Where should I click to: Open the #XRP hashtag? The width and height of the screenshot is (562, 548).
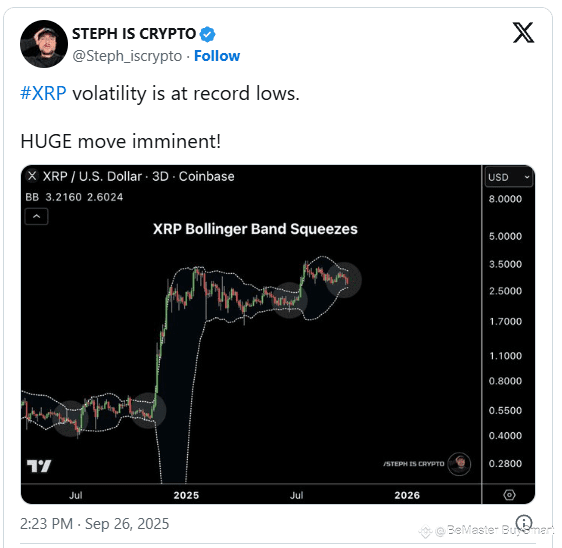[x=43, y=94]
